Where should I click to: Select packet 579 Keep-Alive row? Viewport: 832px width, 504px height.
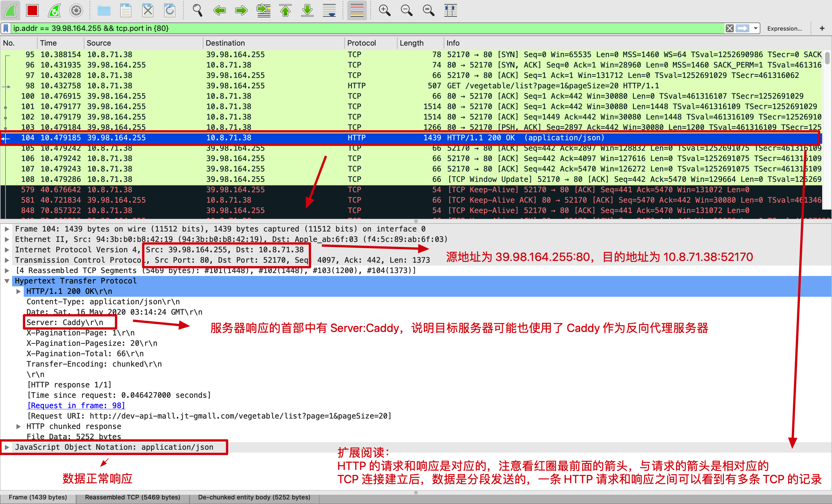click(411, 190)
